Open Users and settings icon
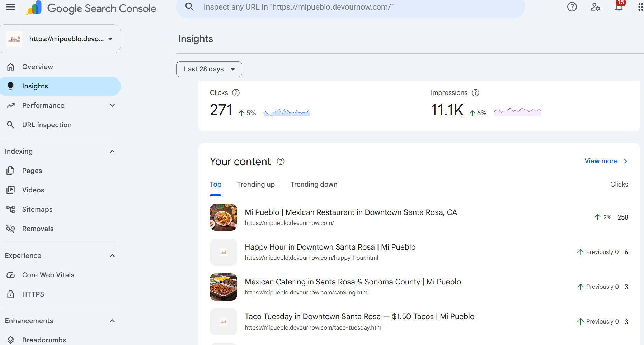The height and width of the screenshot is (345, 644). tap(595, 7)
